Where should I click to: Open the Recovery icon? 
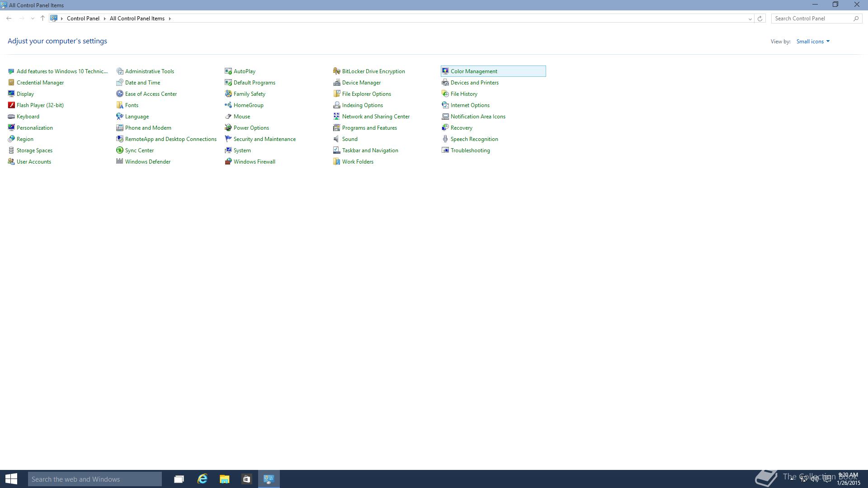(x=445, y=127)
